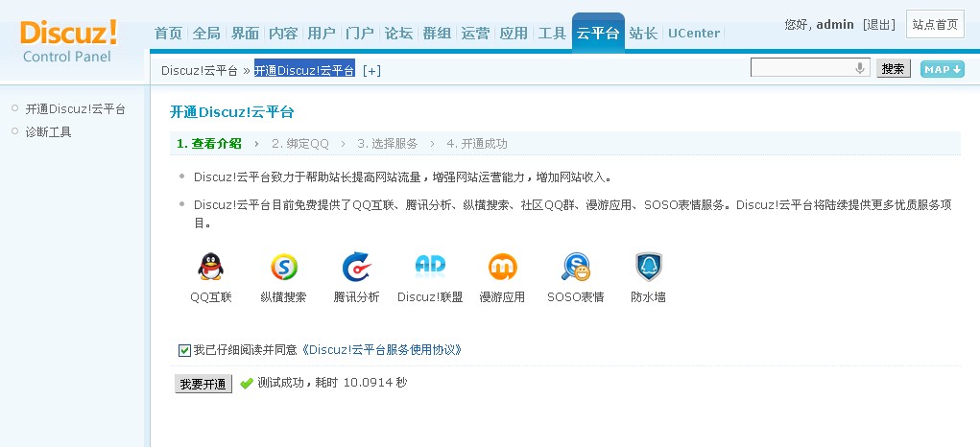Open the UCenter menu tab
Image resolution: width=980 pixels, height=447 pixels.
pyautogui.click(x=694, y=33)
